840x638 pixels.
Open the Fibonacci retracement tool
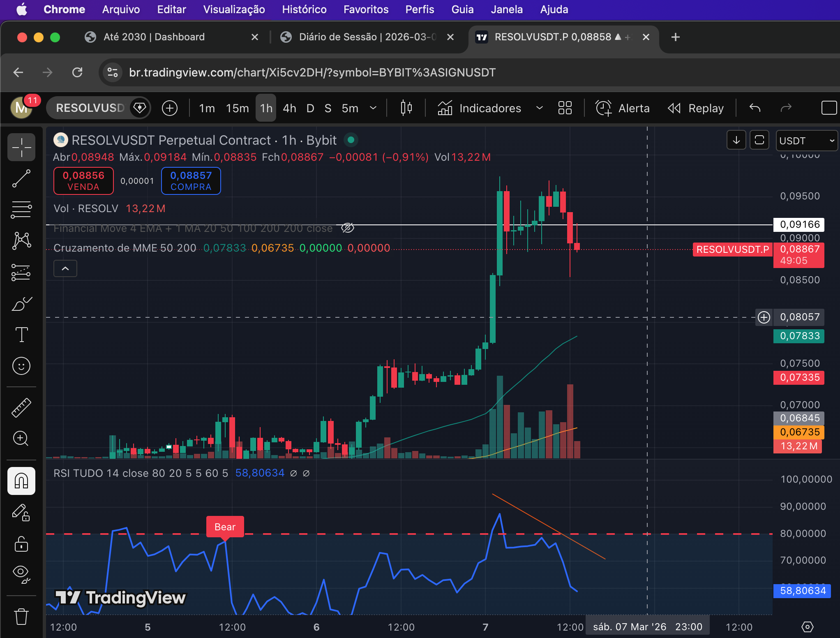tap(21, 210)
